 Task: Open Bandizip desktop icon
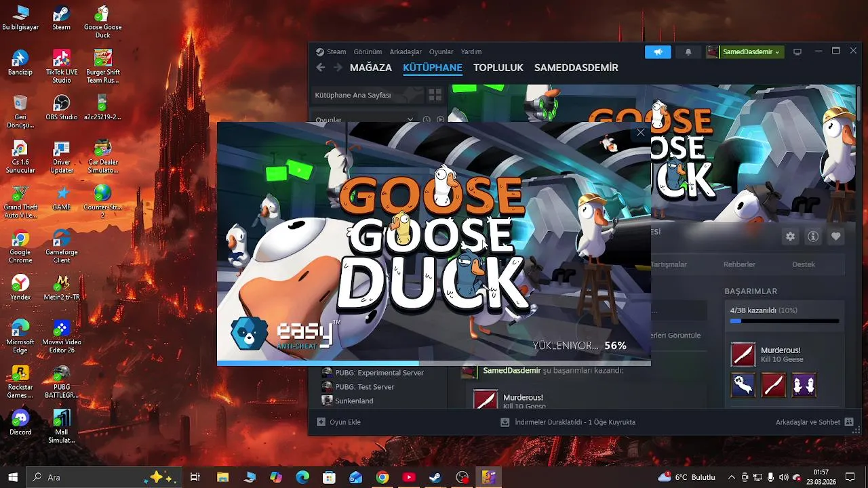(20, 62)
